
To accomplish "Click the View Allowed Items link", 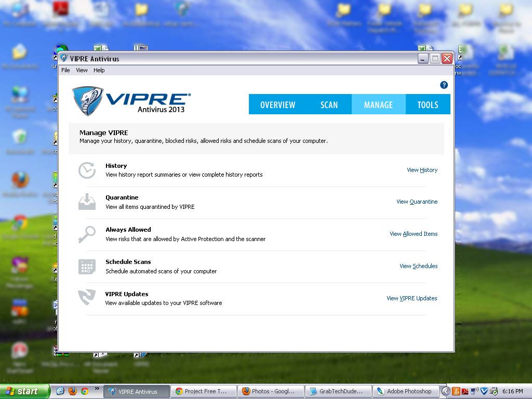I will [x=414, y=234].
